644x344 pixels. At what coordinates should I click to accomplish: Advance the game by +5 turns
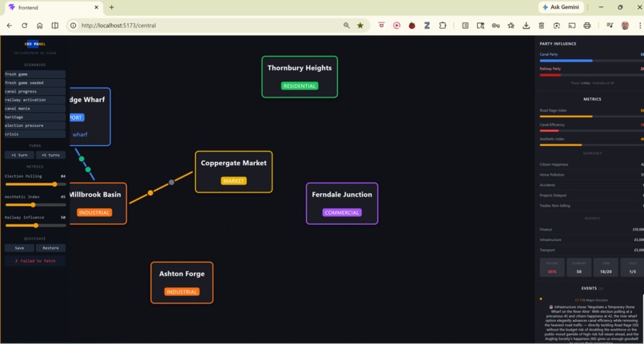[x=50, y=155]
